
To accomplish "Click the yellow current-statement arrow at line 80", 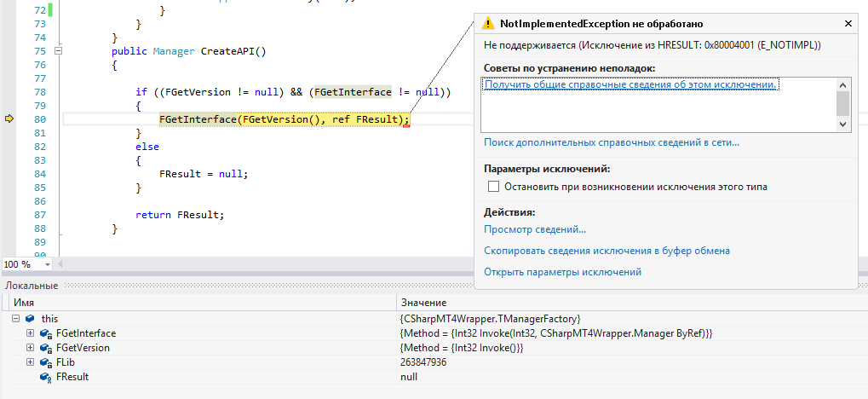I will point(10,119).
